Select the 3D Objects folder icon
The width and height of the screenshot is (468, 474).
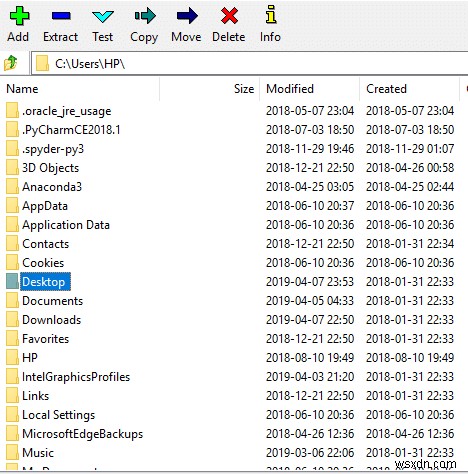point(12,167)
